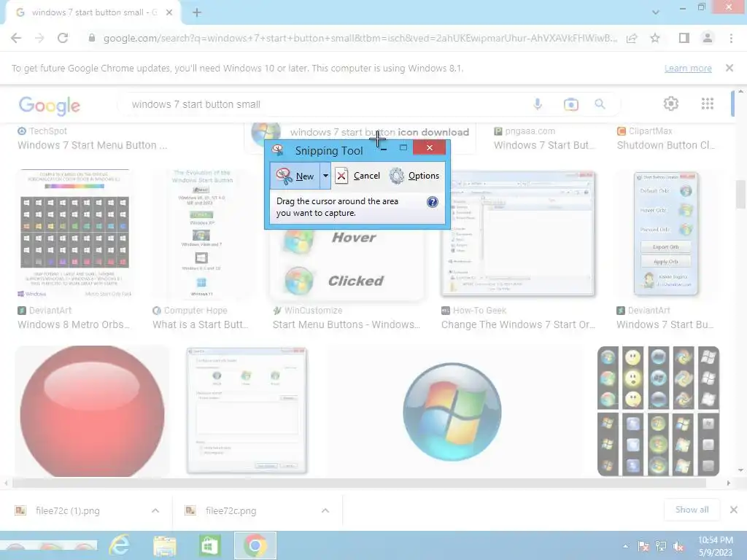The width and height of the screenshot is (747, 560).
Task: Click the vertical page scrollbar
Action: click(741, 194)
